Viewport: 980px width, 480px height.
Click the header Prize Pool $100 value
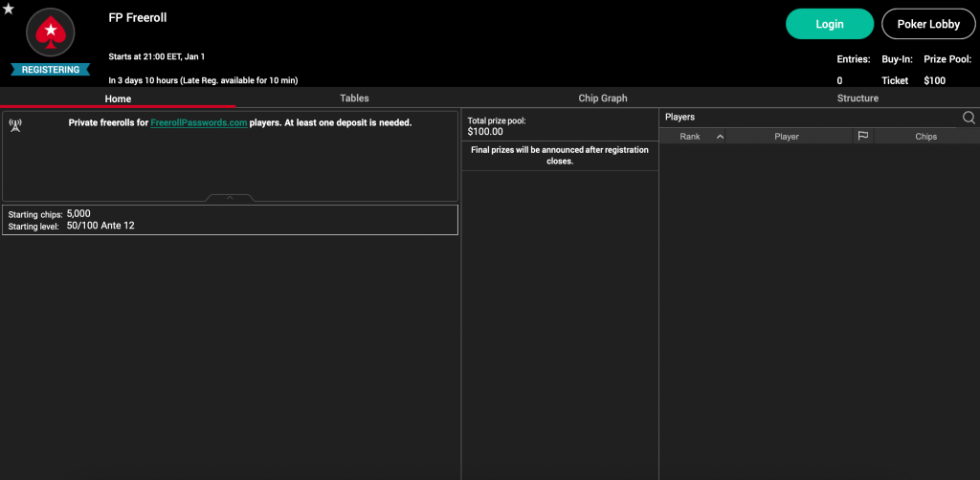[x=934, y=80]
